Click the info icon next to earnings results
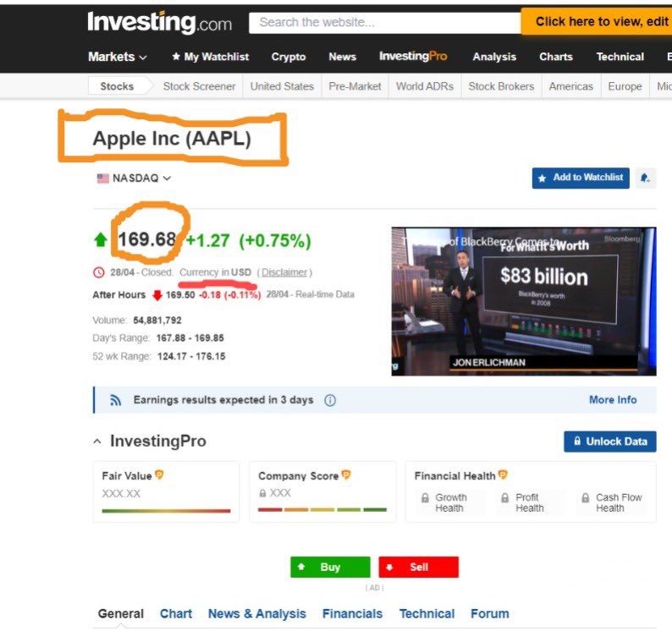Viewport: 672px width, 631px height. coord(329,400)
